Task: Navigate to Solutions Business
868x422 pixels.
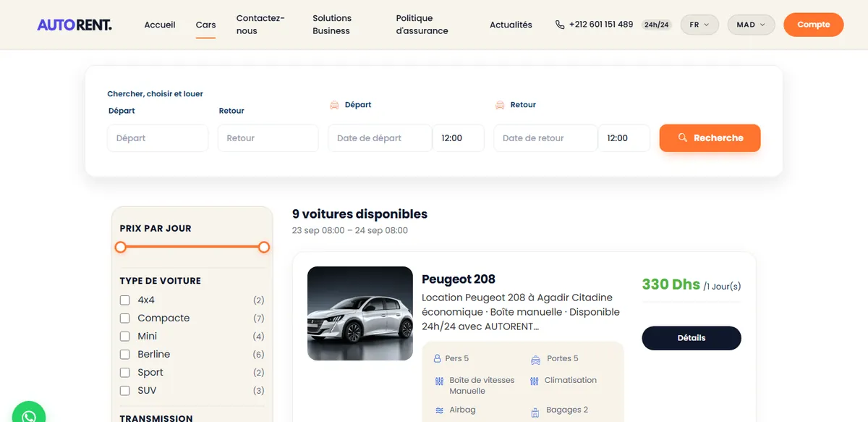Action: [x=332, y=25]
